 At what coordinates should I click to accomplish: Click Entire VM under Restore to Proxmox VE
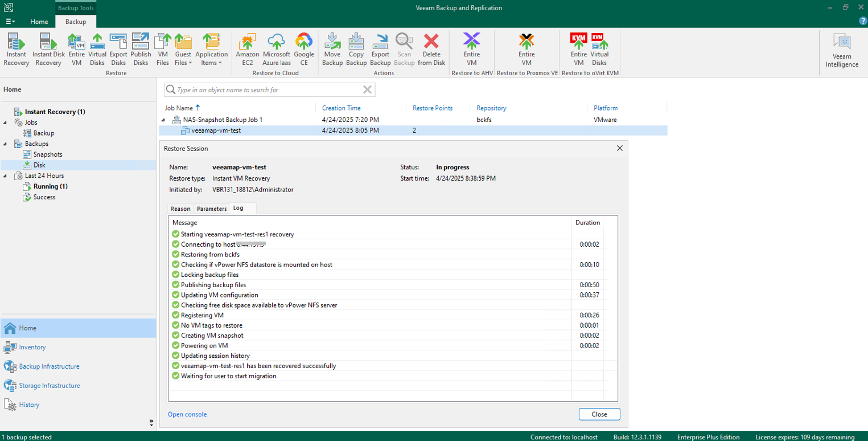[x=526, y=50]
